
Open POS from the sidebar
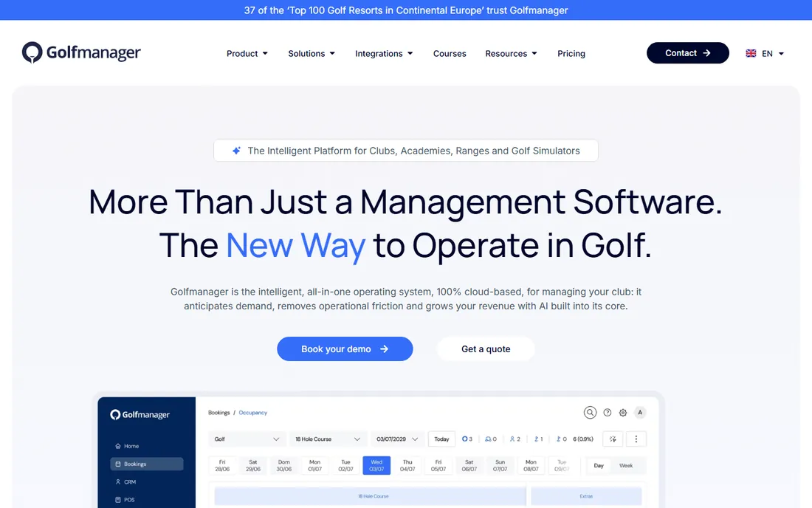point(125,500)
